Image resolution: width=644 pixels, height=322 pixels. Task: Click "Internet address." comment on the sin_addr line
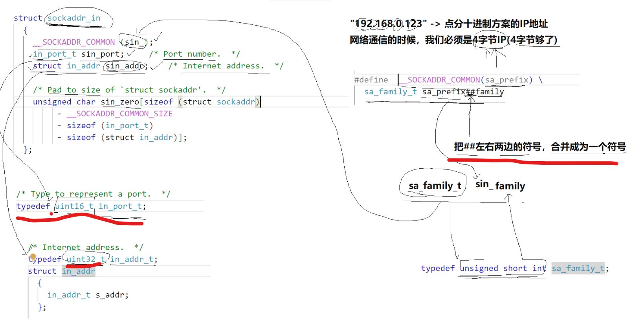pos(226,66)
